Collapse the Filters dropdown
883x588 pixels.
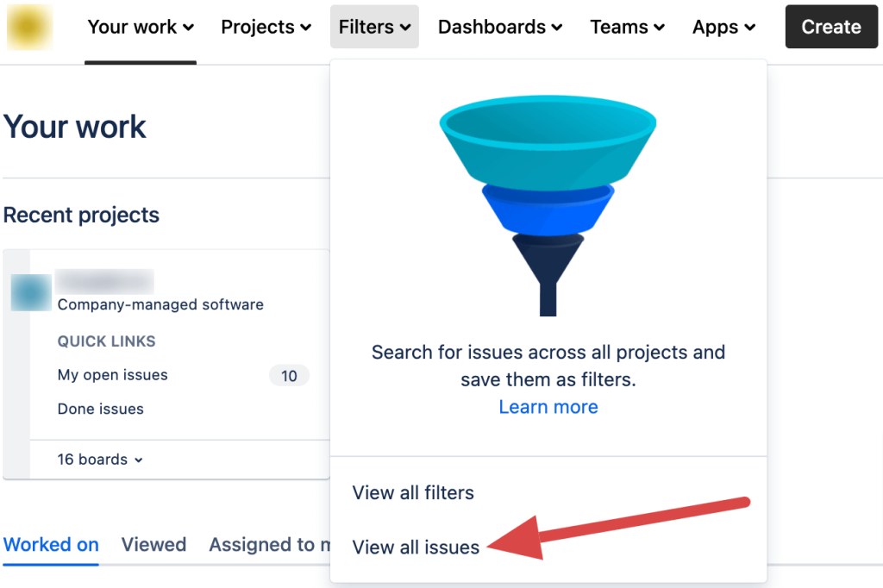[374, 27]
